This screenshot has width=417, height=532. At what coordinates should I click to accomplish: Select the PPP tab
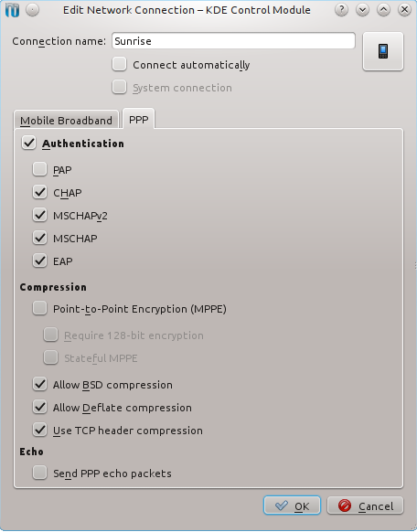[x=139, y=119]
